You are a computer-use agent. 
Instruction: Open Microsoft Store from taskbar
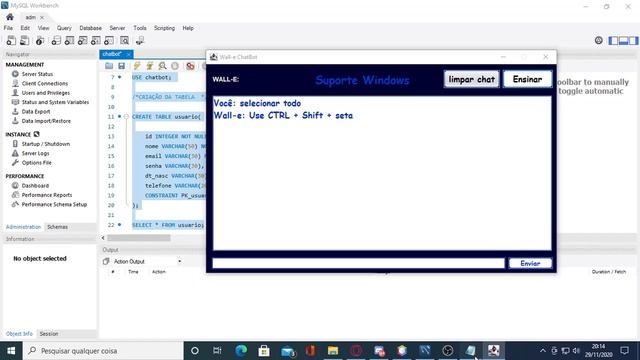tap(264, 351)
